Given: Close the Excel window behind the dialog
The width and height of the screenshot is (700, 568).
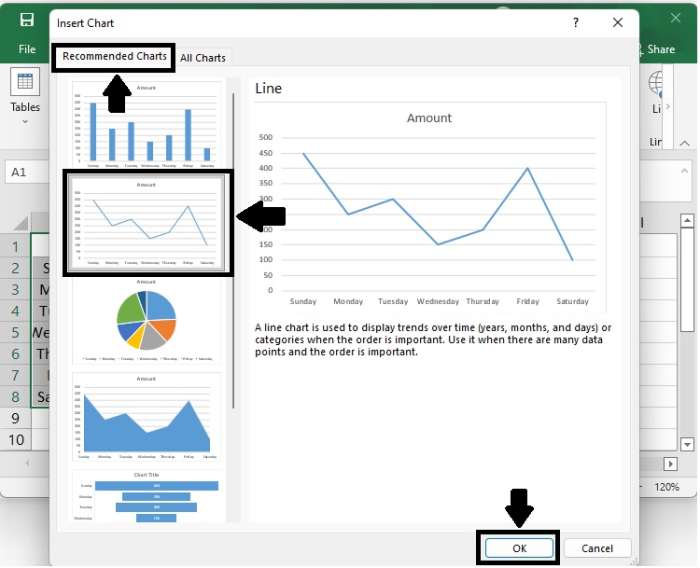Looking at the screenshot, I should 675,18.
